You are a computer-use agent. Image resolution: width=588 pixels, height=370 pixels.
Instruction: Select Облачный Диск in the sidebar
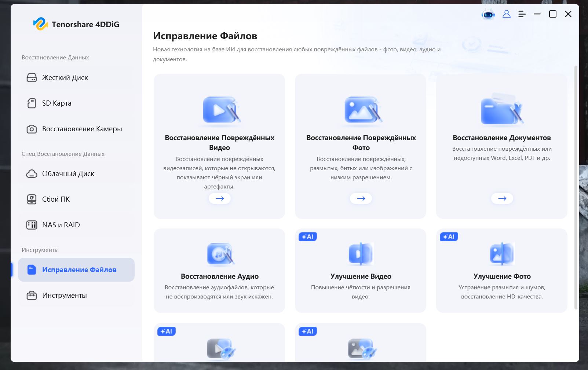76,174
